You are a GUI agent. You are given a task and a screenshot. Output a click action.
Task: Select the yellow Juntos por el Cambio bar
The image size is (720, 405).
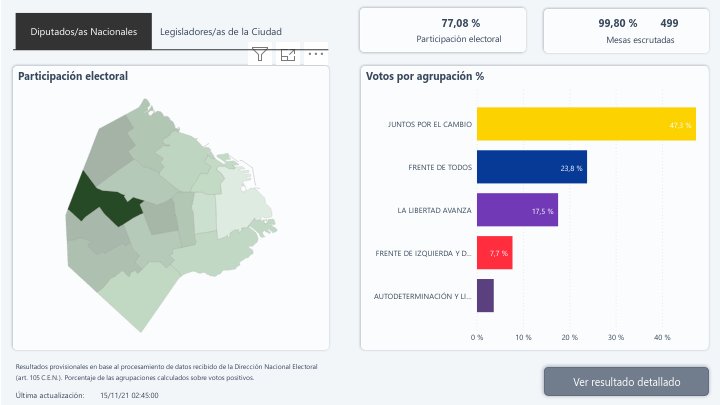pos(586,124)
